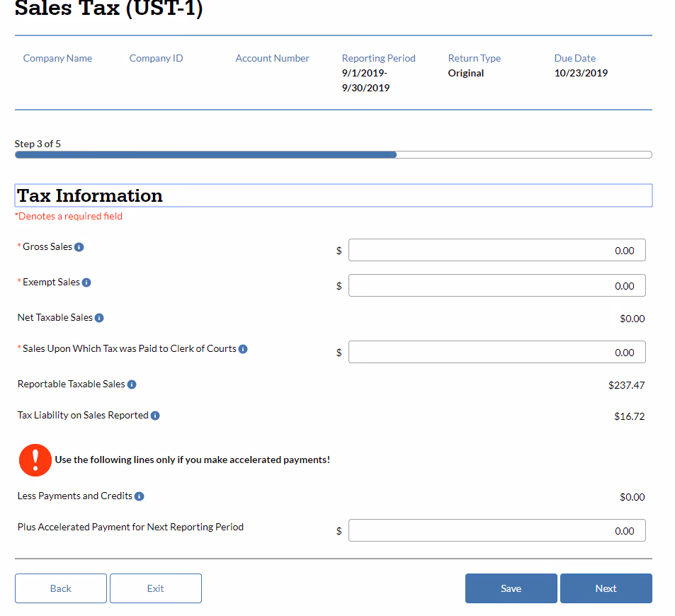Select the Tax Information heading box

334,195
